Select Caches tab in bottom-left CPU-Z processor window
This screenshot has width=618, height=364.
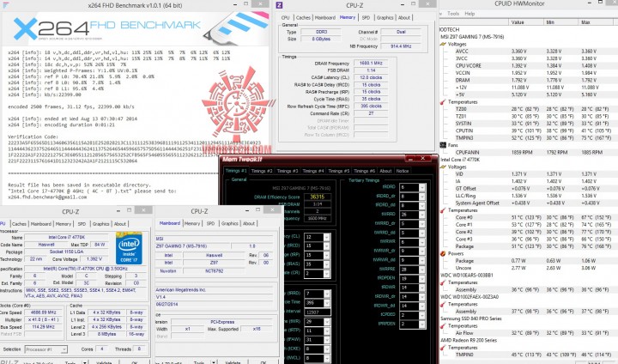coord(19,223)
